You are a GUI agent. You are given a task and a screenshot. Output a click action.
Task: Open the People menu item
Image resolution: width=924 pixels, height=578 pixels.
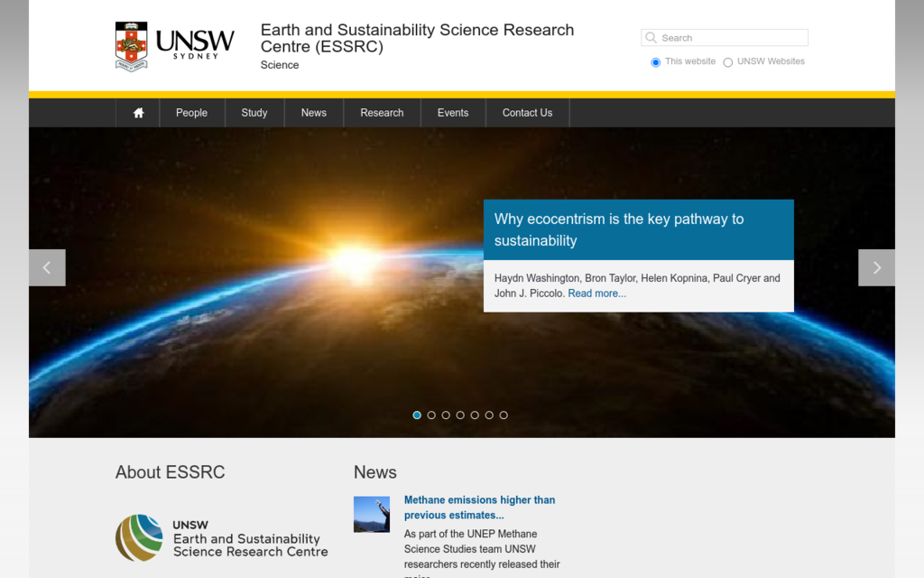click(x=191, y=112)
